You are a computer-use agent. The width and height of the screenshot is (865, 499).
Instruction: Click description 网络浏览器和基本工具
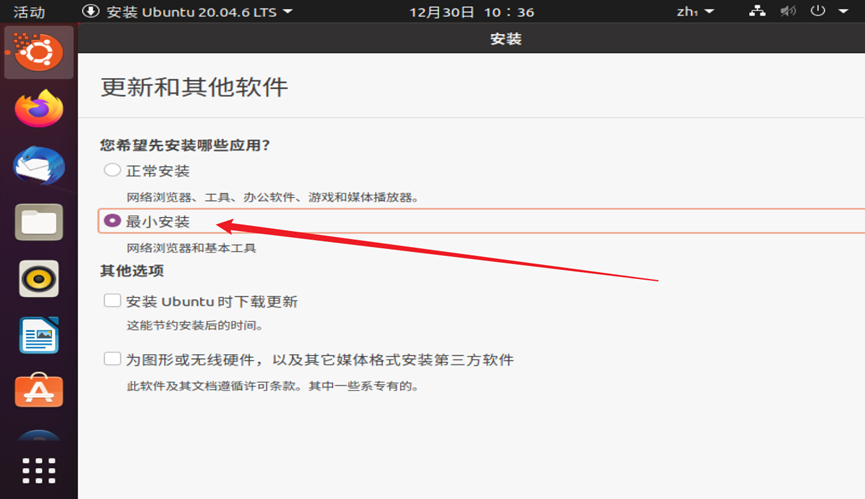pyautogui.click(x=191, y=248)
